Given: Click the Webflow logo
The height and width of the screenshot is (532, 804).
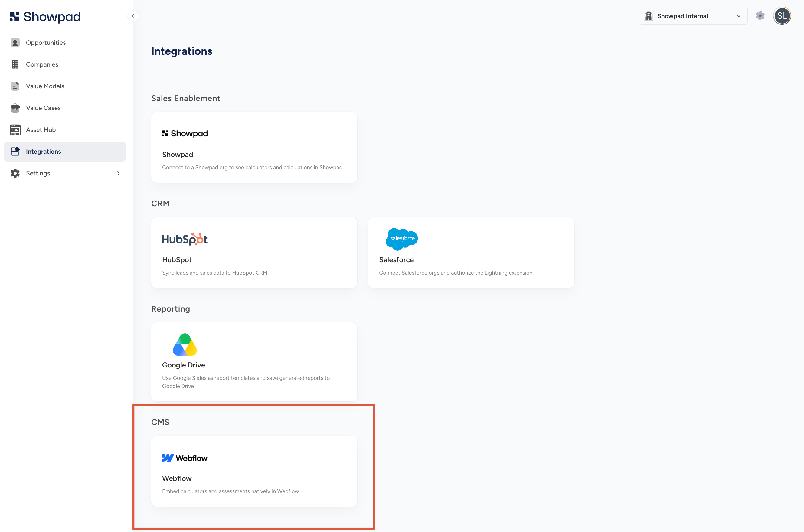Looking at the screenshot, I should click(185, 458).
